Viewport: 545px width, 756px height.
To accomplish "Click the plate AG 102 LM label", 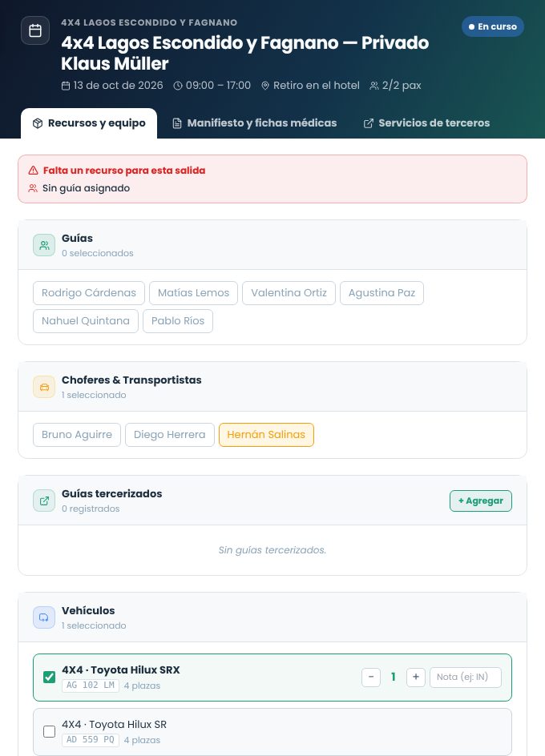I will [x=91, y=686].
